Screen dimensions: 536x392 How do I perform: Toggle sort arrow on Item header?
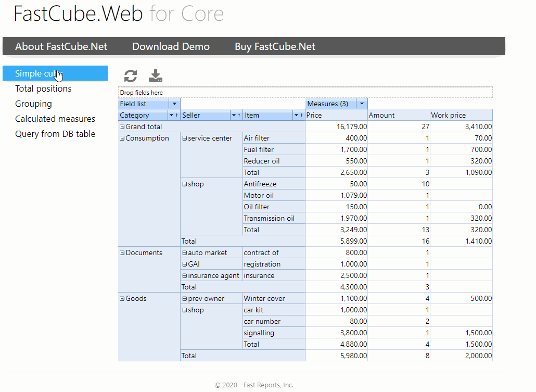pos(301,115)
